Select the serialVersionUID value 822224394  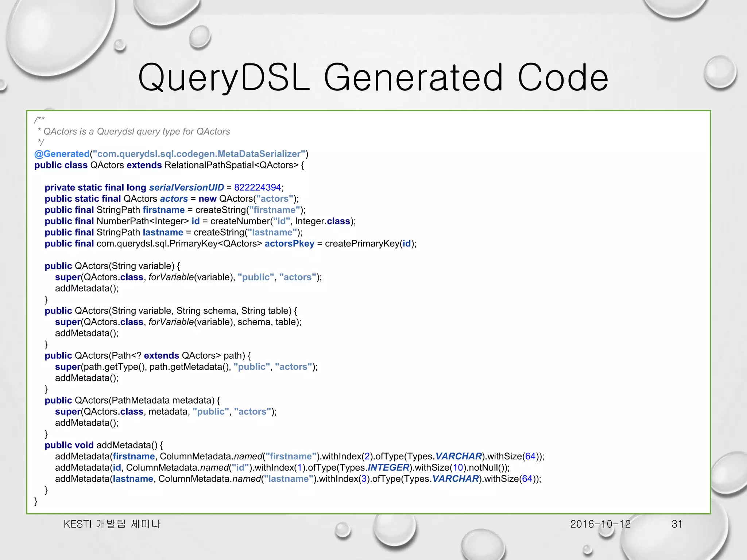coord(258,187)
